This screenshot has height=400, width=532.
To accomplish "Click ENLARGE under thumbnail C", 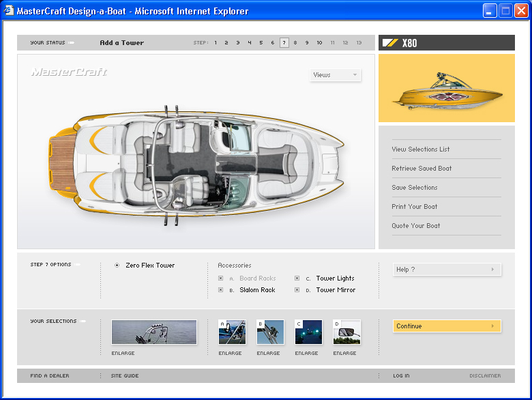I will (x=306, y=353).
